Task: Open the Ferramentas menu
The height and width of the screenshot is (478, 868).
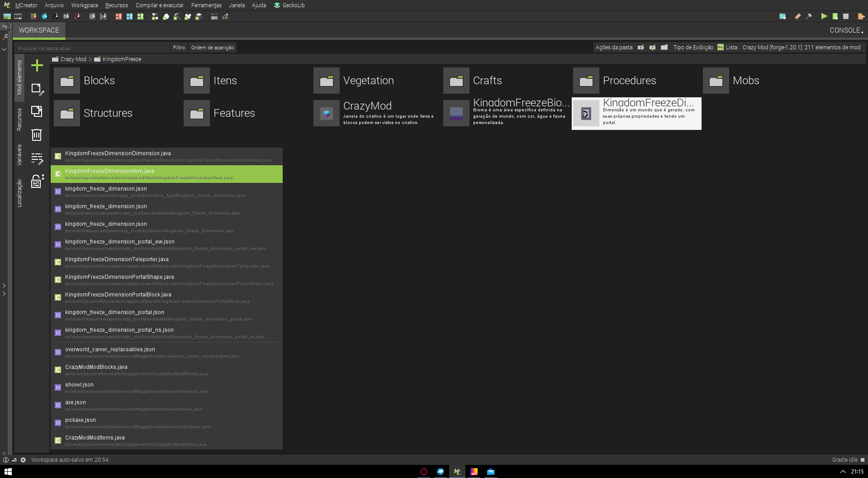Action: (206, 5)
